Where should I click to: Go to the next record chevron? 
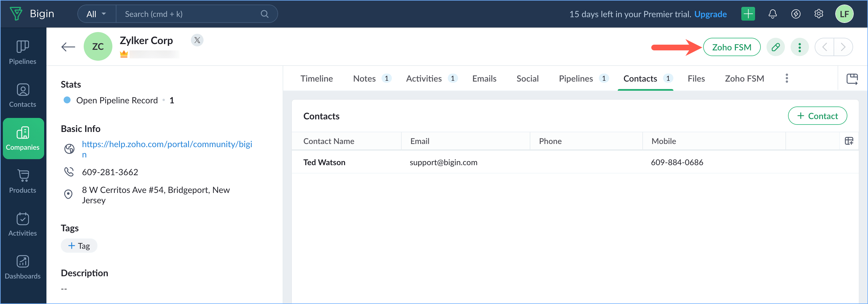(x=843, y=47)
